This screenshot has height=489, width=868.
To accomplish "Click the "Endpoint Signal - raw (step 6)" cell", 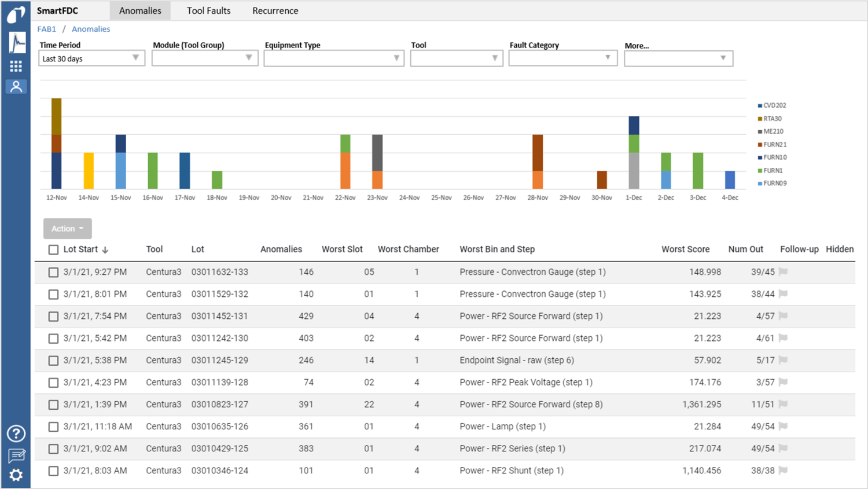I will pos(517,360).
